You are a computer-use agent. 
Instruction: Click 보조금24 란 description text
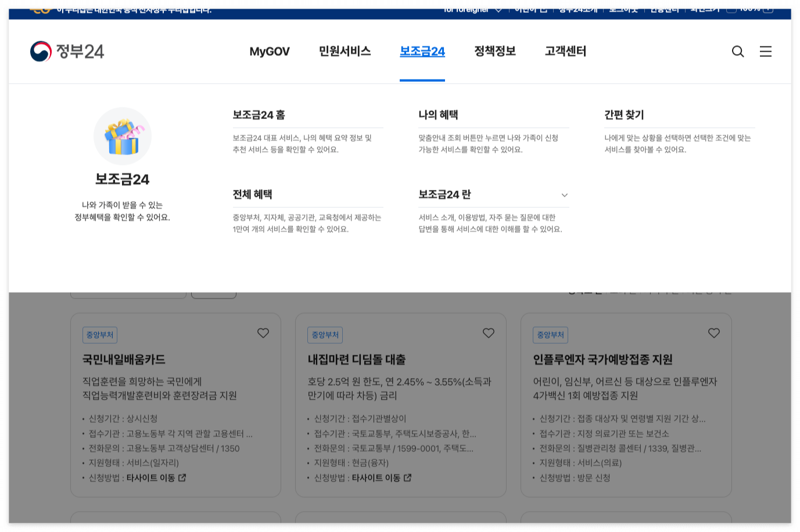click(x=490, y=223)
